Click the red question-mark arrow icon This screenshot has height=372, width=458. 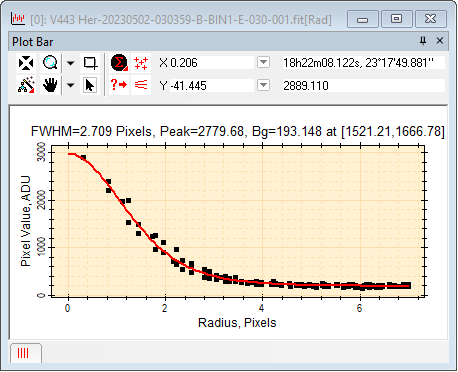[x=119, y=85]
